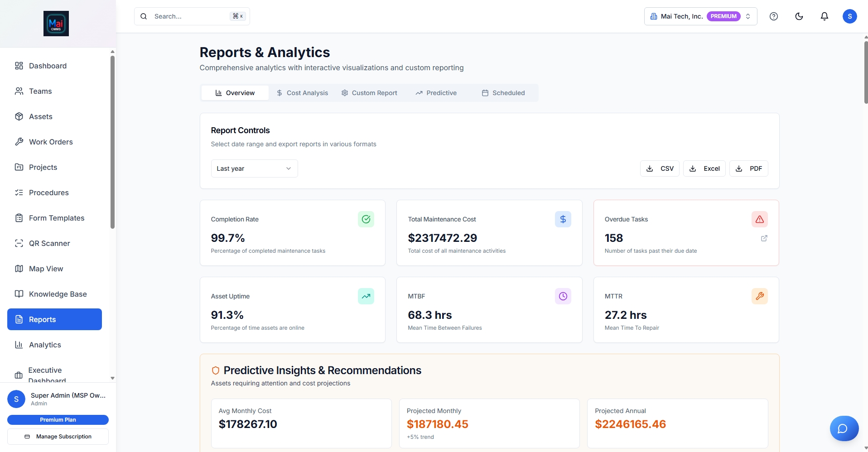Toggle dark mode with the moon icon
This screenshot has width=868, height=452.
[799, 16]
